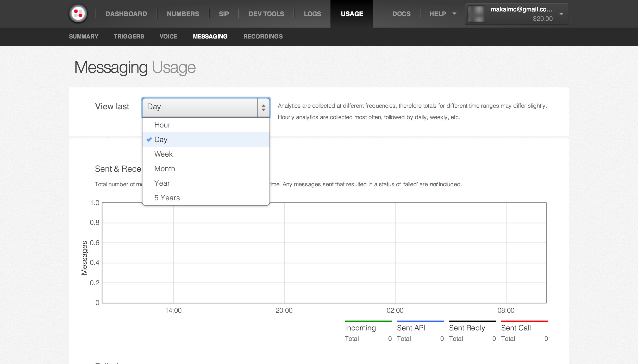Go to the Dashboard nav item
The height and width of the screenshot is (364, 638).
126,14
